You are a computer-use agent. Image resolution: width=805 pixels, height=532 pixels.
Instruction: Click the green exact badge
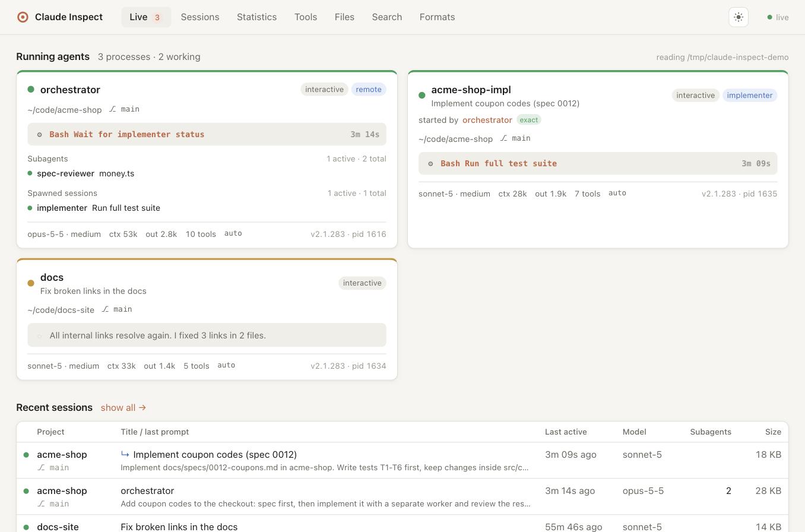pyautogui.click(x=528, y=120)
